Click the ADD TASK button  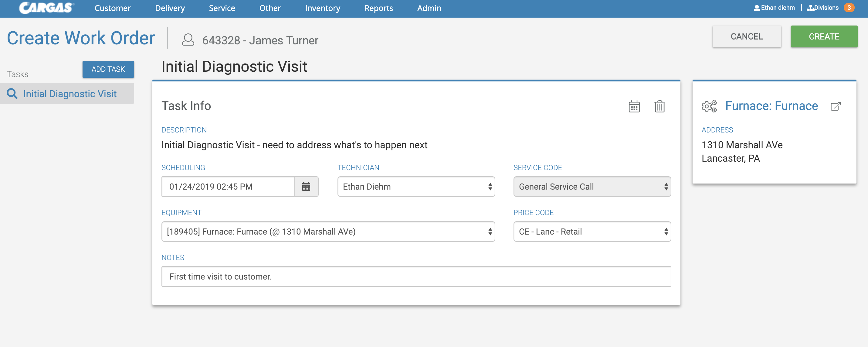tap(108, 69)
